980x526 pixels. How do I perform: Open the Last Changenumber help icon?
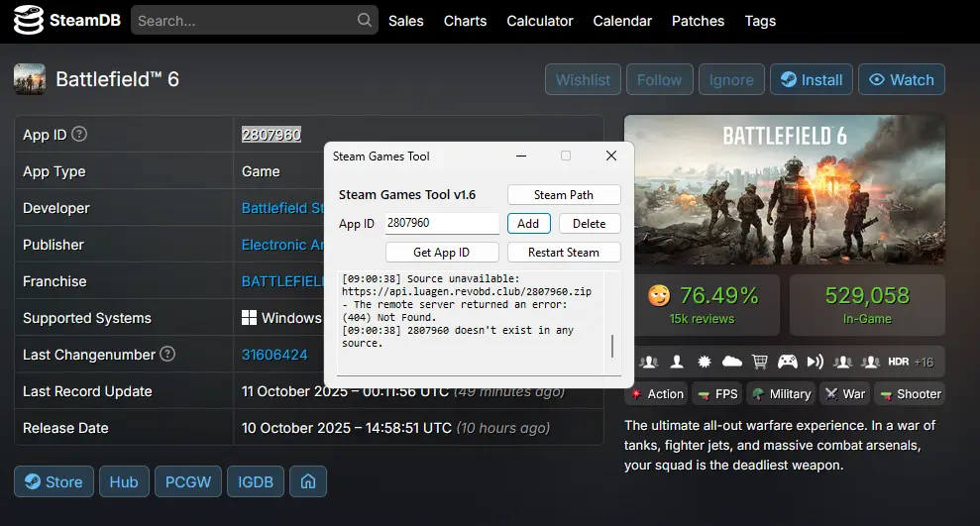click(x=167, y=354)
